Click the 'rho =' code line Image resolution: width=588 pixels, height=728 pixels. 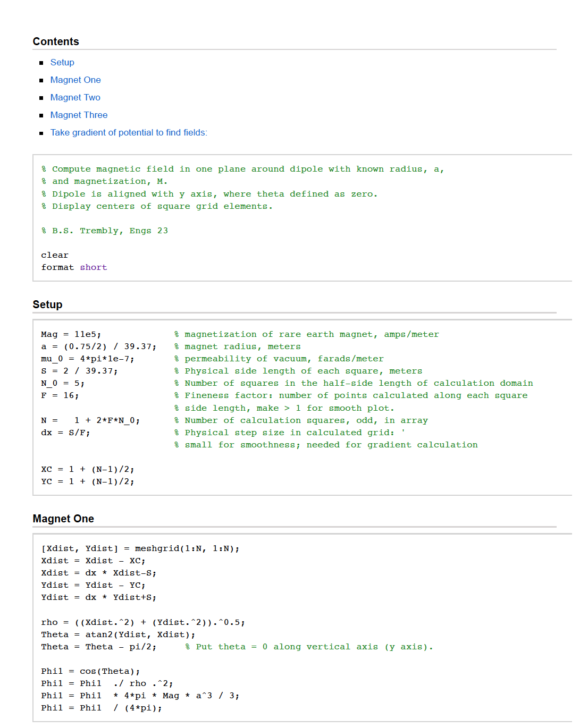[142, 623]
